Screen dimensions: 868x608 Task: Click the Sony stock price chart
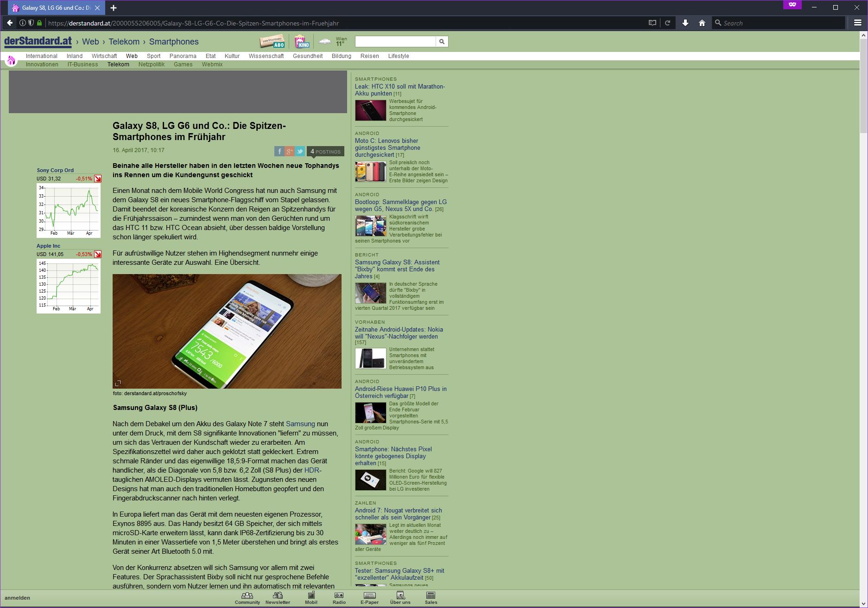click(x=69, y=211)
